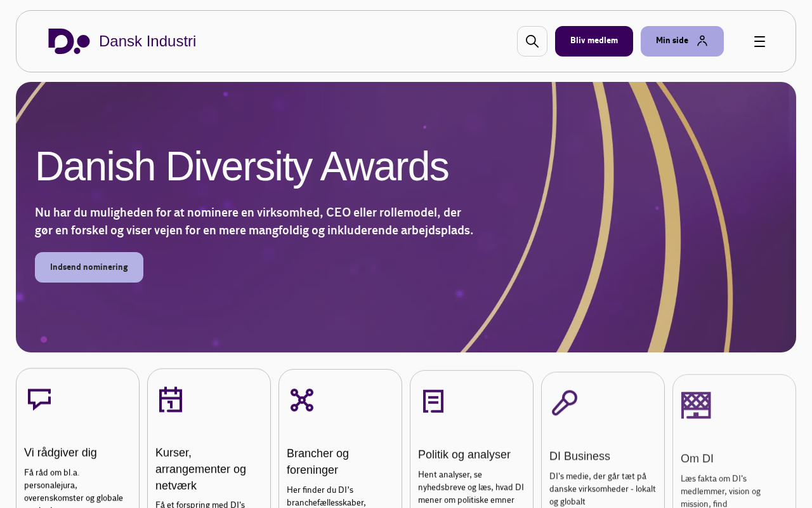Viewport: 812px width, 508px height.
Task: Click the speech bubble advice icon
Action: (x=39, y=399)
